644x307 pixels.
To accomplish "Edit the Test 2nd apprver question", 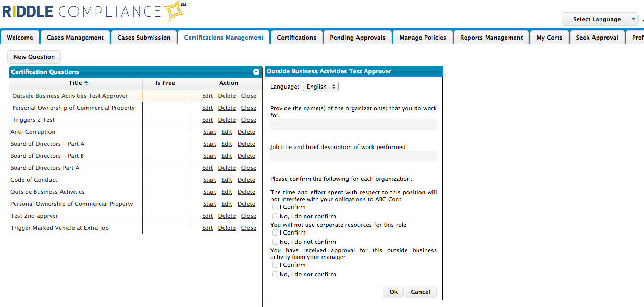I will tap(207, 216).
